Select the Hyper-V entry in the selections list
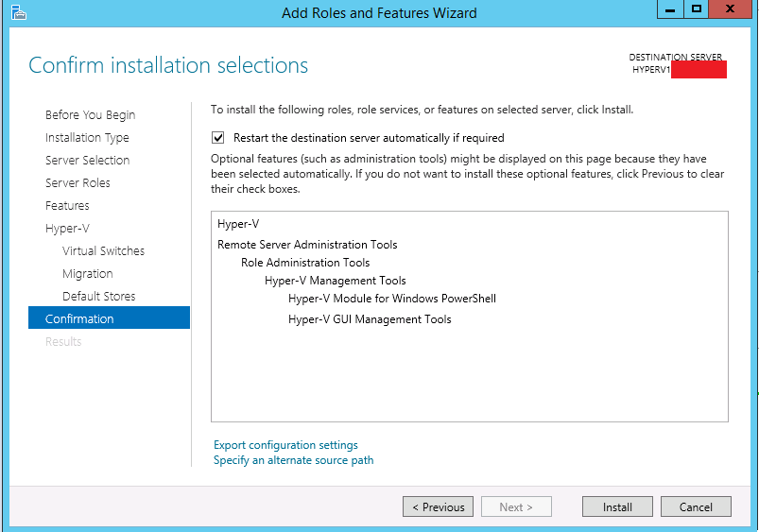 click(x=238, y=224)
